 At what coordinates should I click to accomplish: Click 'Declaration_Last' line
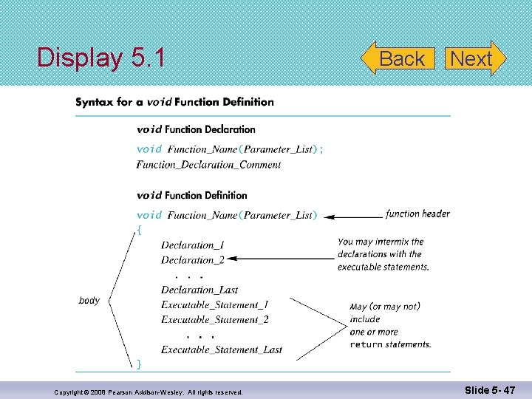click(199, 290)
